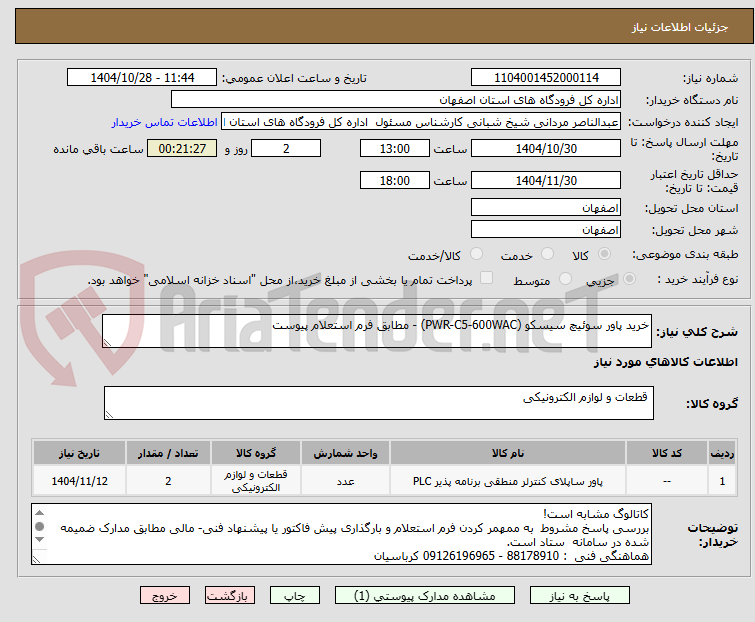Select the جزیی purchase type radio
Image resolution: width=755 pixels, height=622 pixels.
click(629, 279)
